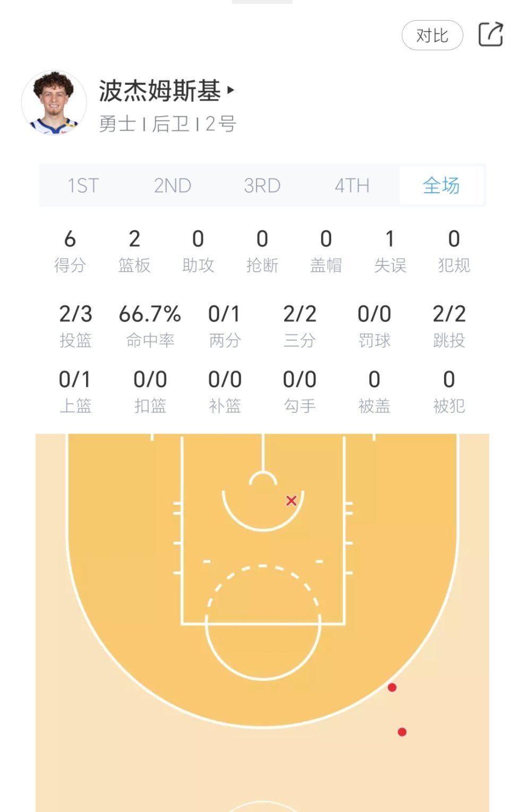Tap the lower red made-shot dot

point(402,732)
